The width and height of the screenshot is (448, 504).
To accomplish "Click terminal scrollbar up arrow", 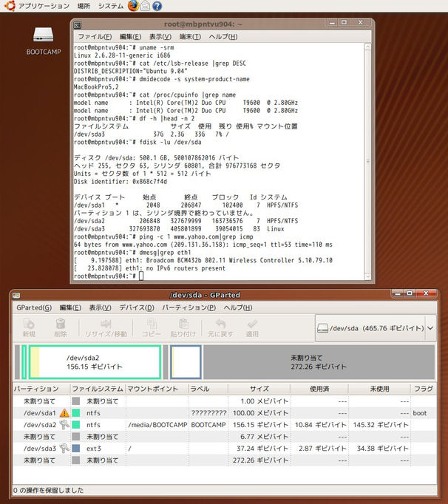I will (x=368, y=47).
